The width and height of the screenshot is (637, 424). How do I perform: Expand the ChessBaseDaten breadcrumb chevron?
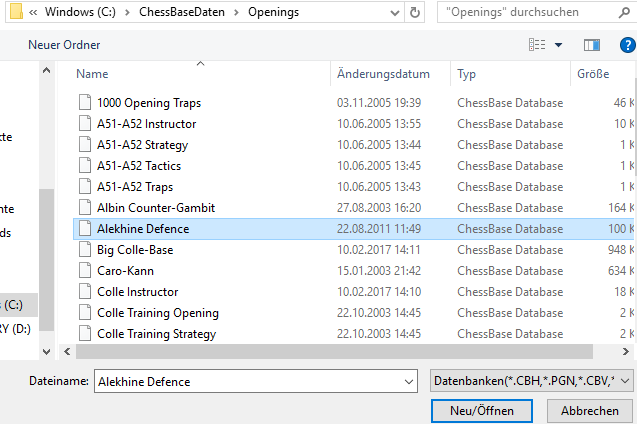236,13
